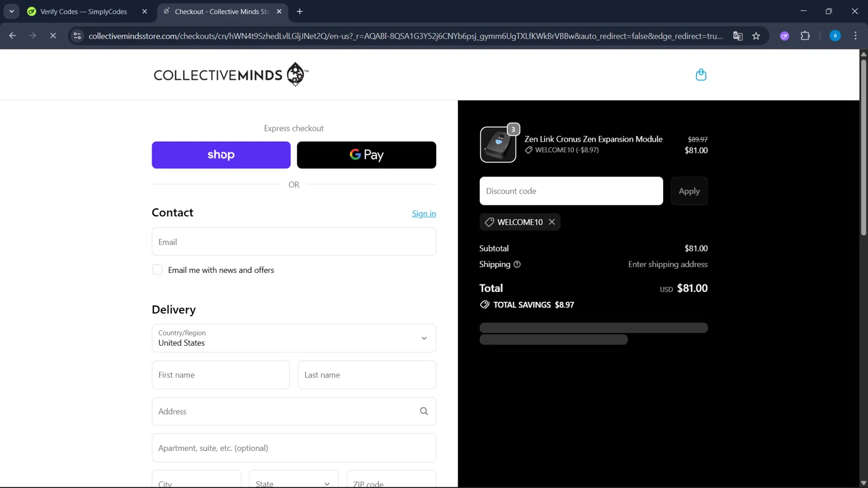Viewport: 868px width, 488px height.
Task: Bookmark this page with star icon
Action: point(756,36)
